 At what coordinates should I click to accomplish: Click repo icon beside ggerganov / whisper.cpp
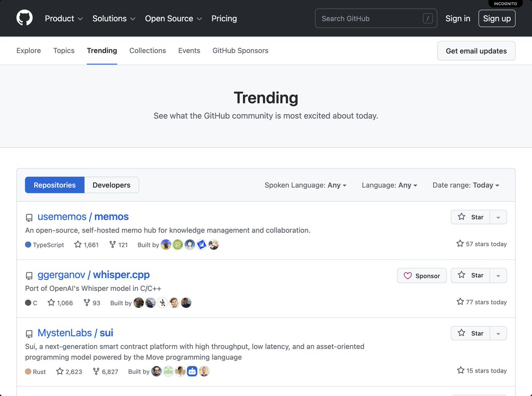(x=29, y=276)
